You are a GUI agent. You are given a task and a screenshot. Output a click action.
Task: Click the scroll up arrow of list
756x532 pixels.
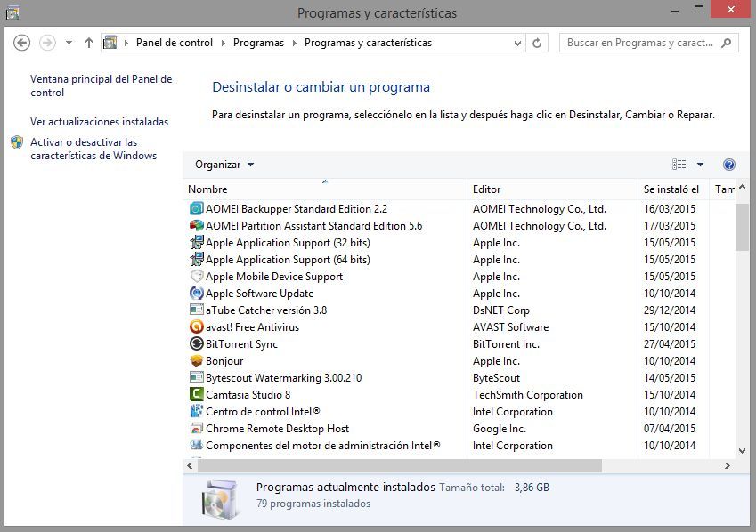coord(742,187)
